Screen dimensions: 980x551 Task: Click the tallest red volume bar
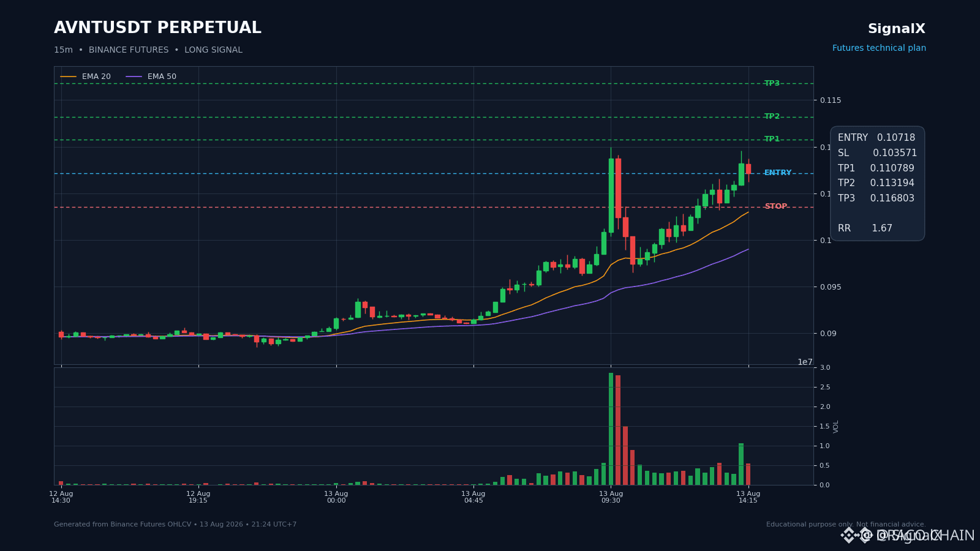(618, 430)
